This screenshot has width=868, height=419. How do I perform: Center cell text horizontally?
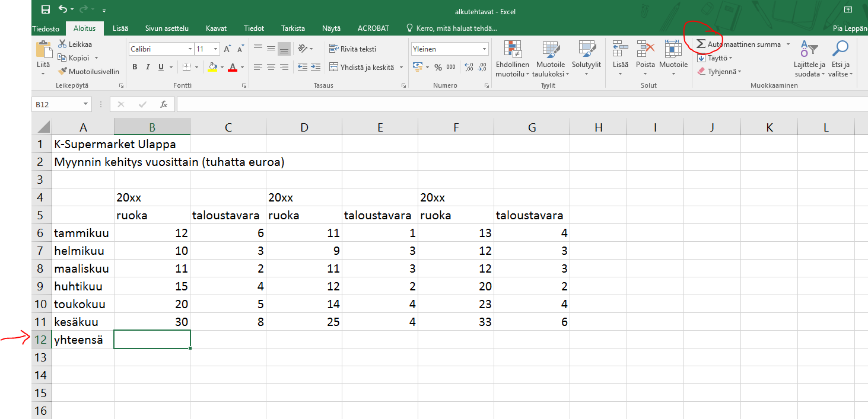[x=271, y=67]
